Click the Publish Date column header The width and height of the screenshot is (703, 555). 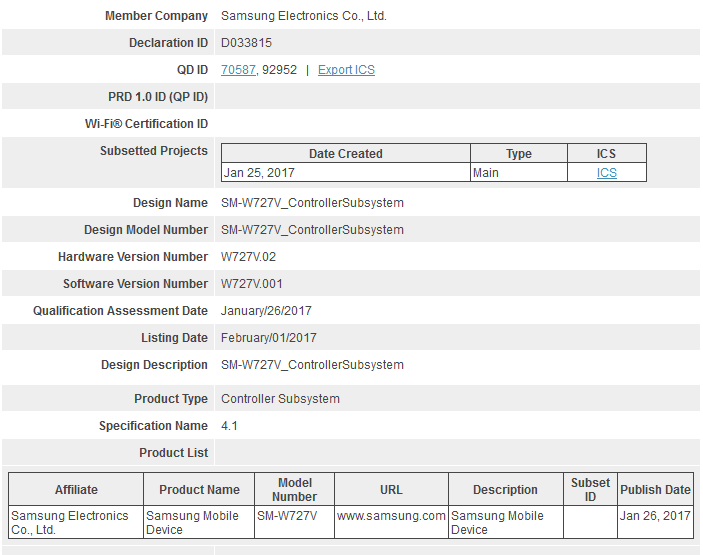[x=655, y=489]
